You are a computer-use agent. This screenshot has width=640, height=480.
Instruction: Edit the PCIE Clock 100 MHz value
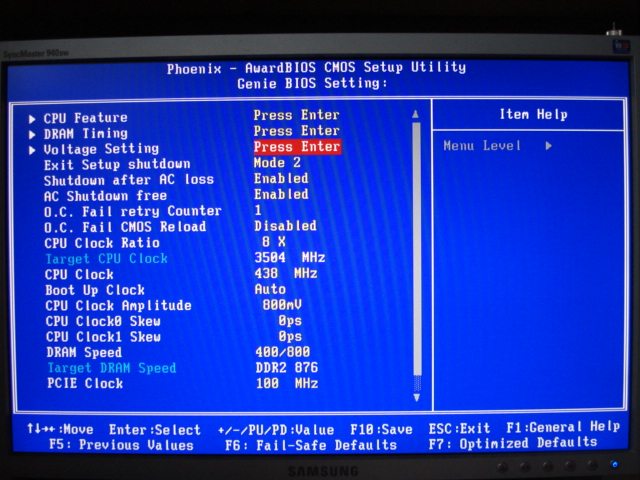pyautogui.click(x=287, y=383)
